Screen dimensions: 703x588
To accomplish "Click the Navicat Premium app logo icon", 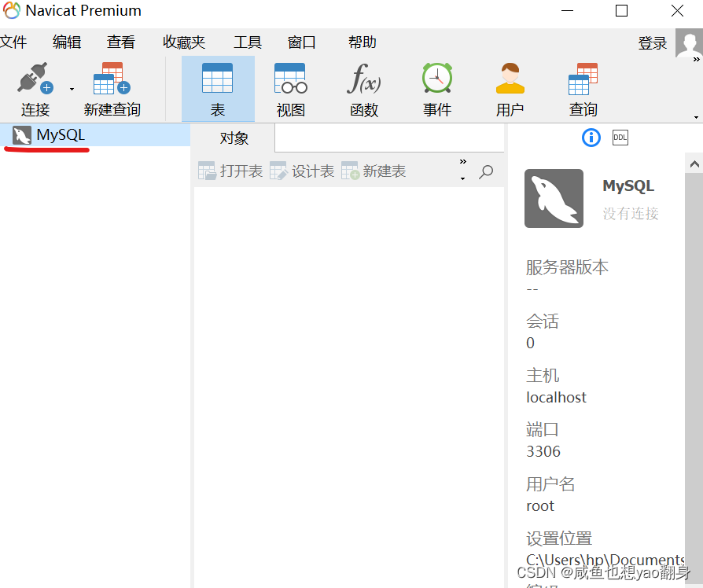I will coord(11,10).
